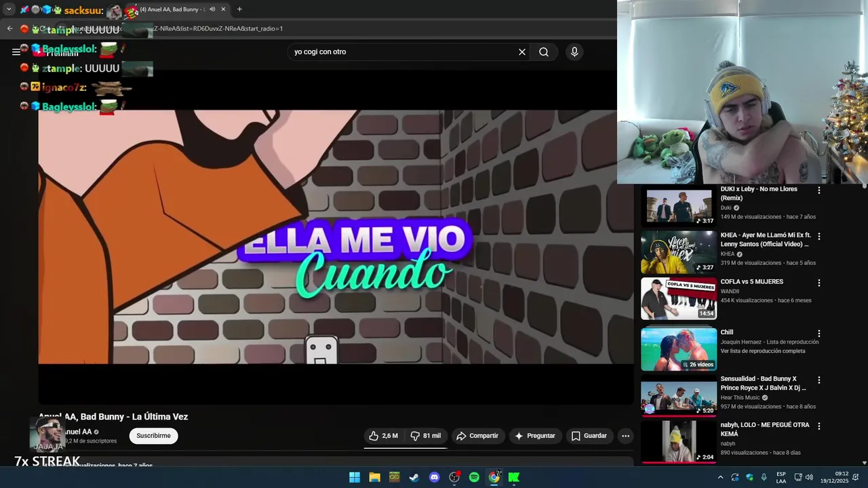868x488 pixels.
Task: Go back with the browser back arrow
Action: (x=9, y=28)
